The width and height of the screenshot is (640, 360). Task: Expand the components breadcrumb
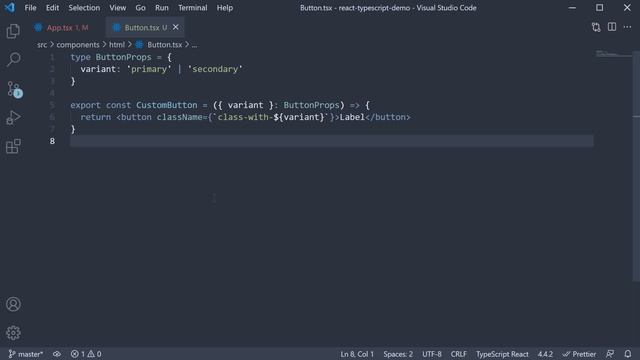tap(78, 45)
